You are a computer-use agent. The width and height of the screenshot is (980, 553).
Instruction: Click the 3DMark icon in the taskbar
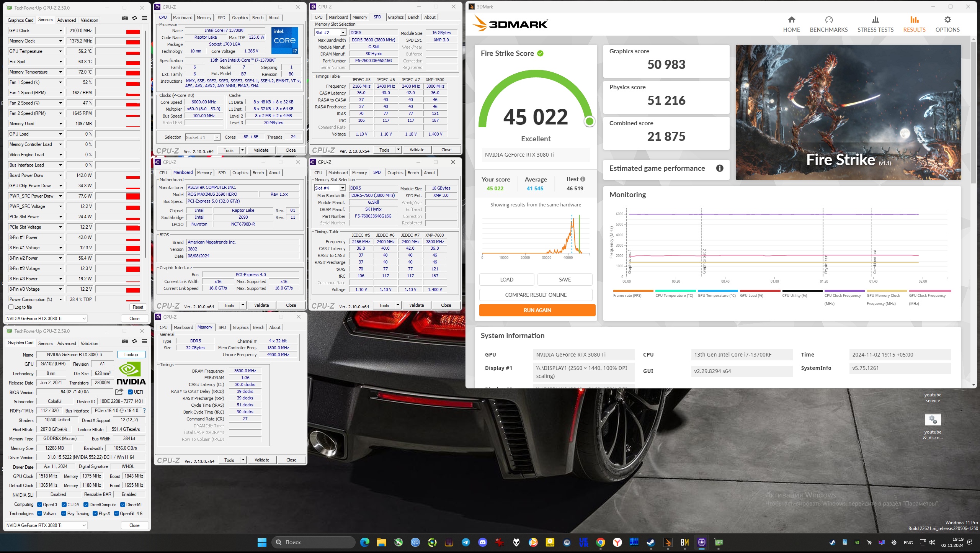coord(668,542)
